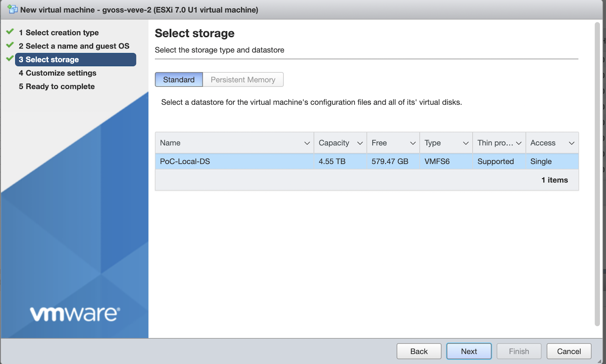Open the Capacity column dropdown
Viewport: 606px width, 364px height.
tap(360, 143)
